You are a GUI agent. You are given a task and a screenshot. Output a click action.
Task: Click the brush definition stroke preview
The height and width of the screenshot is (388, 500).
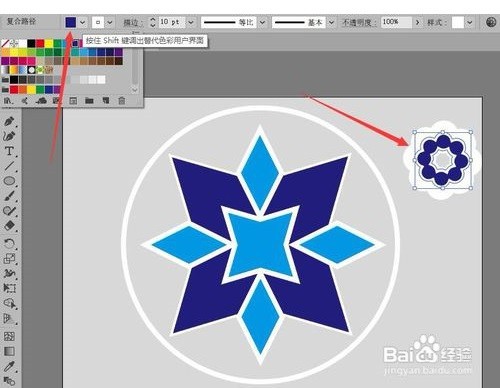[299, 22]
